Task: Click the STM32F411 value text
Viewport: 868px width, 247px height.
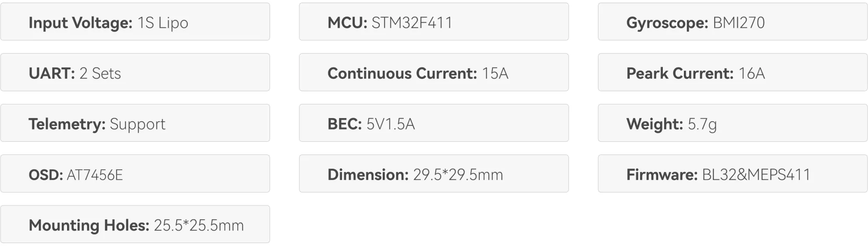Action: (412, 23)
